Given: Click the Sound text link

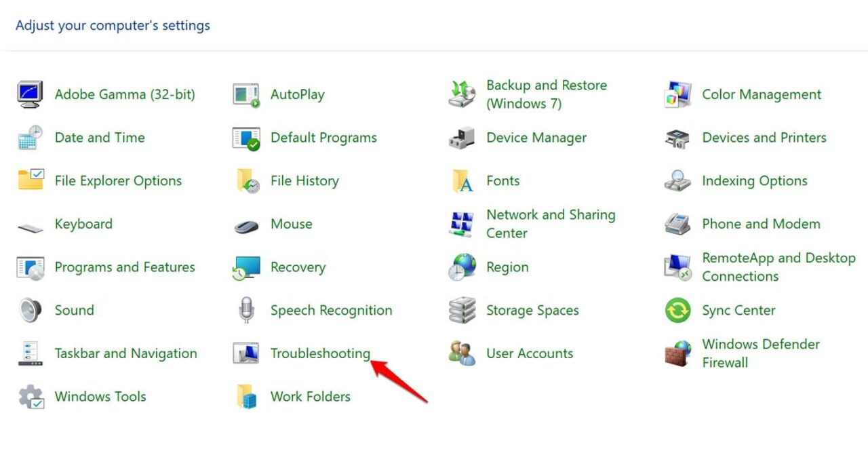Looking at the screenshot, I should click(x=75, y=310).
